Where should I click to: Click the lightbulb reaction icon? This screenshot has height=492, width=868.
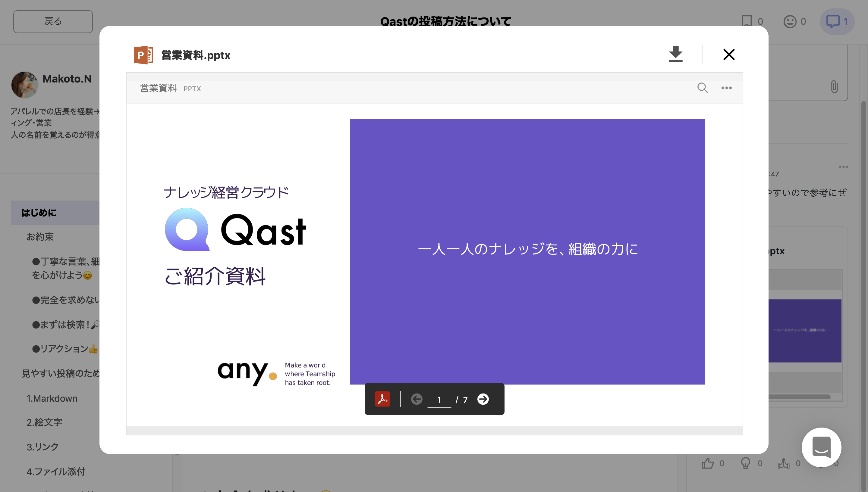click(x=745, y=463)
